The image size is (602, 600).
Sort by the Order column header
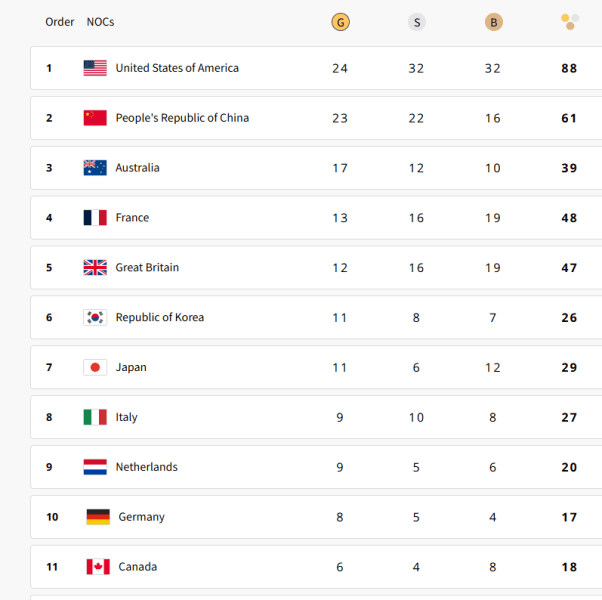(60, 22)
